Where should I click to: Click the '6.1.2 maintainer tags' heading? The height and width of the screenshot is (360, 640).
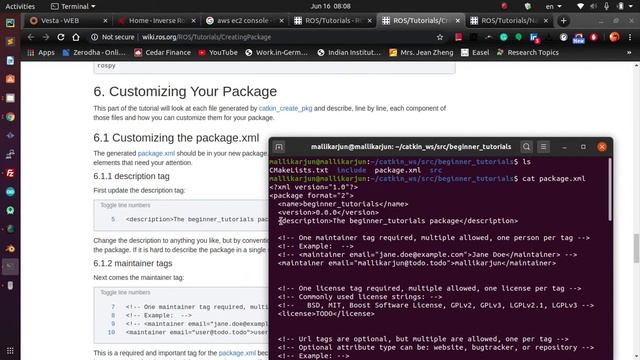pyautogui.click(x=133, y=264)
